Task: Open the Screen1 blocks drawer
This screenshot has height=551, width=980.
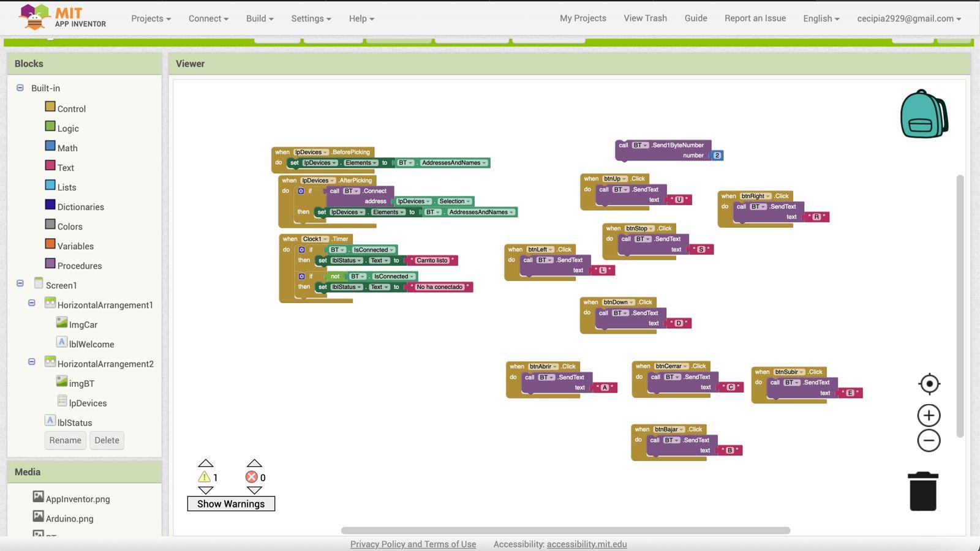Action: coord(61,285)
